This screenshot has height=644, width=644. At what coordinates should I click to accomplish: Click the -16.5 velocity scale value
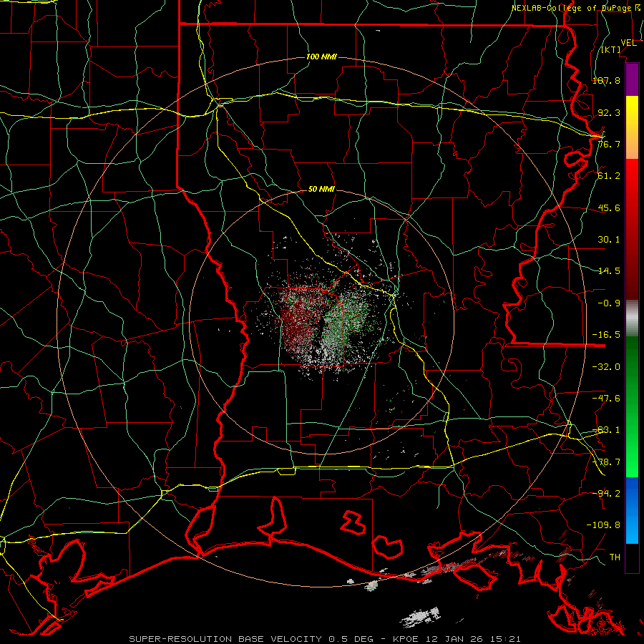tap(606, 335)
